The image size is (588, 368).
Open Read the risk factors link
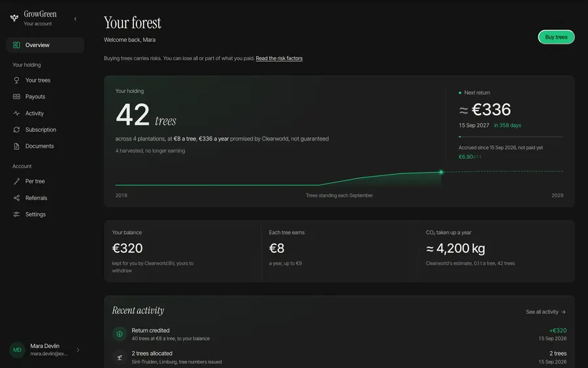tap(279, 59)
